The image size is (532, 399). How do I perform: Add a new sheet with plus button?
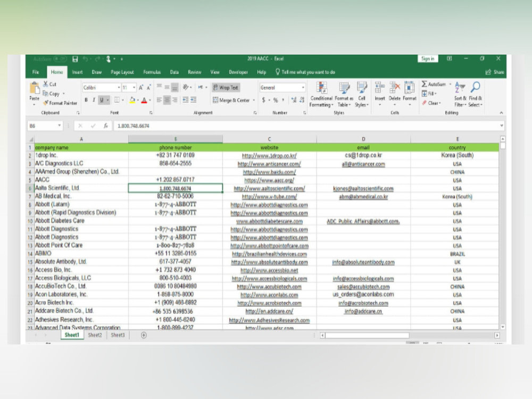[144, 335]
